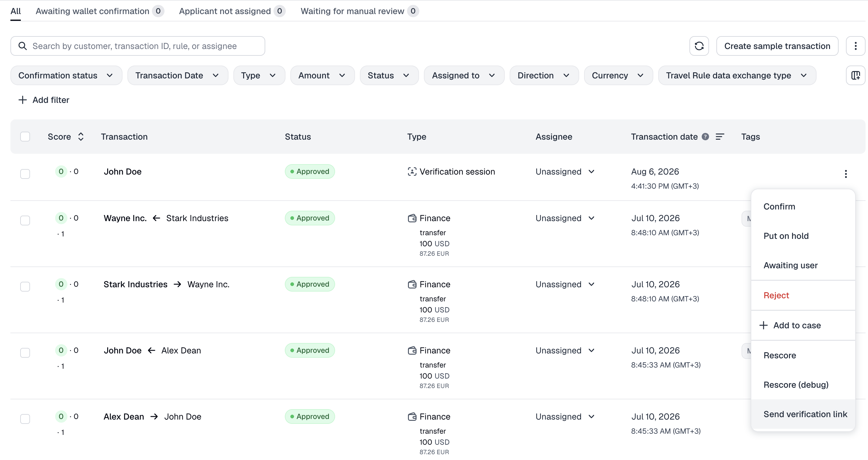Click the transaction search field
Viewport: 868px width, 460px height.
[x=138, y=46]
